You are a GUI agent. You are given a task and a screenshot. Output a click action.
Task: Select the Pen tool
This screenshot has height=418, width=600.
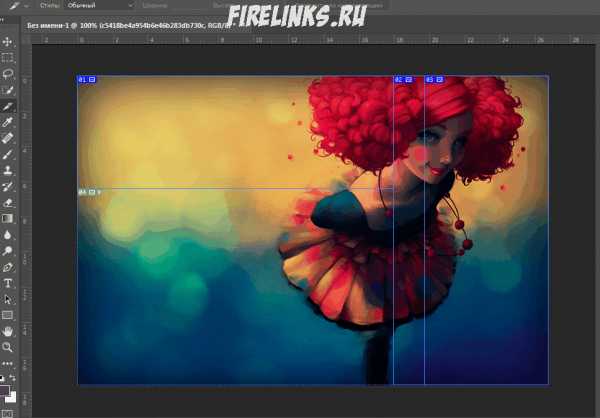pos(7,267)
